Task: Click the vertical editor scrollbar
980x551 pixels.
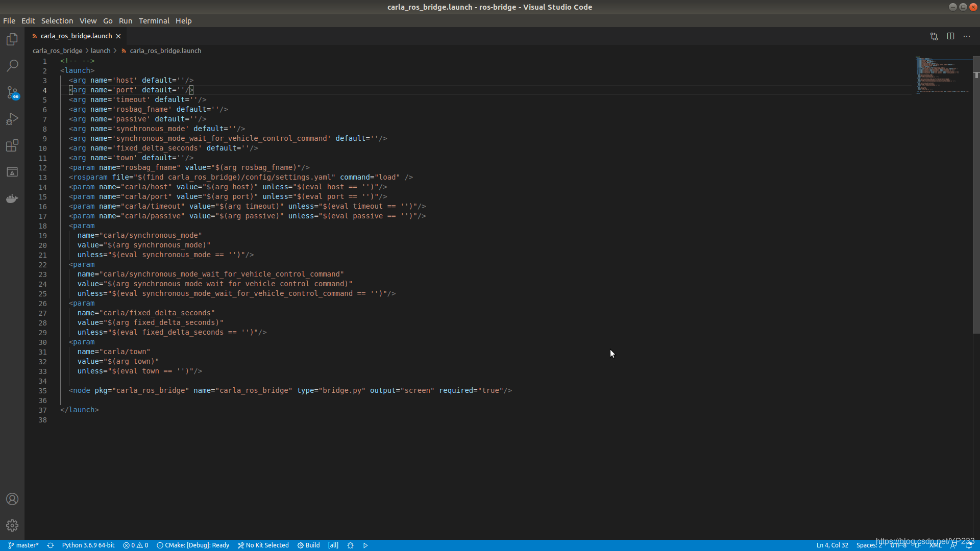Action: [x=976, y=195]
